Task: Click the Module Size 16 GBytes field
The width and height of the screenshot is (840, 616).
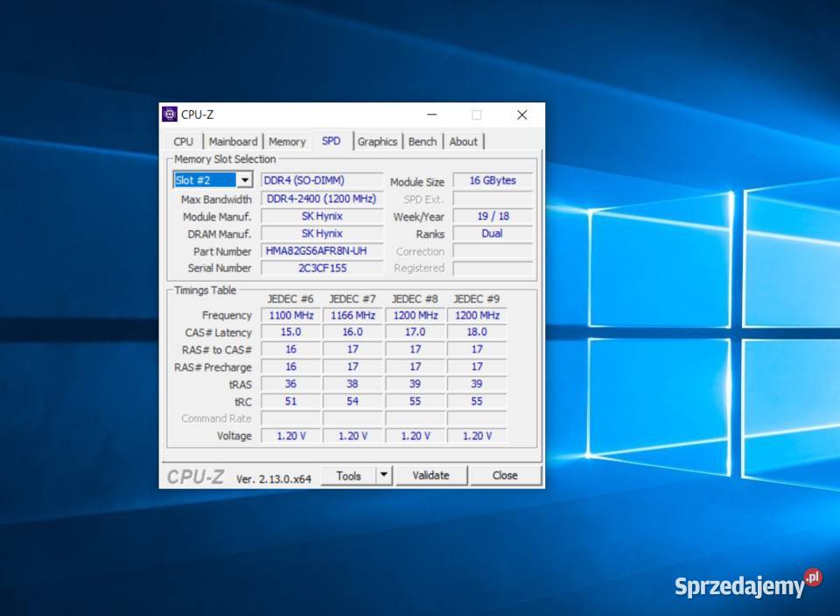Action: pos(493,181)
